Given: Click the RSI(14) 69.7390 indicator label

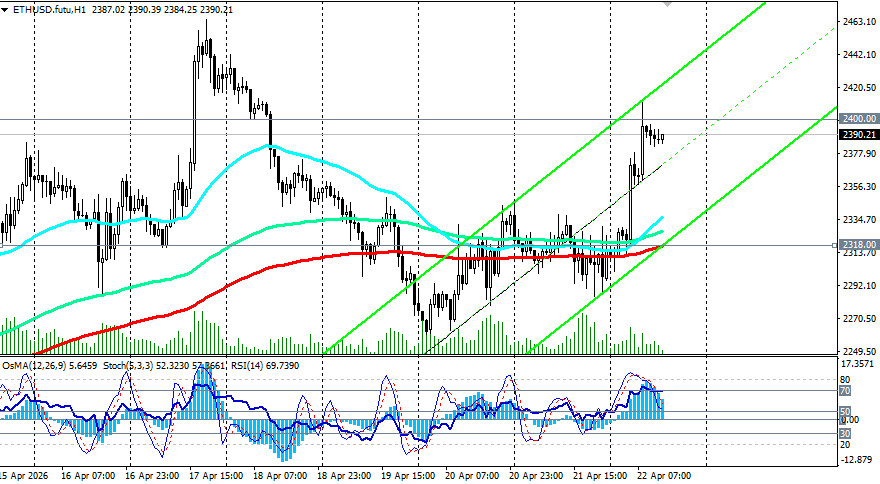Looking at the screenshot, I should coord(264,366).
